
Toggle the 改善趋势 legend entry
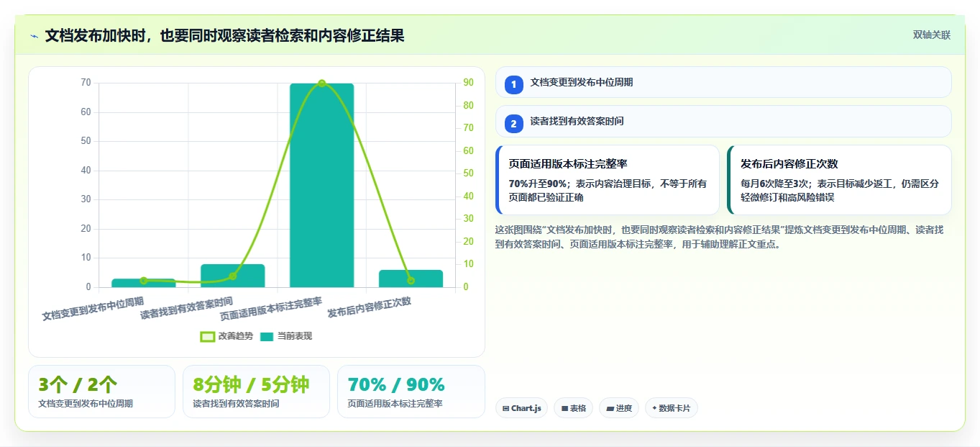(226, 336)
